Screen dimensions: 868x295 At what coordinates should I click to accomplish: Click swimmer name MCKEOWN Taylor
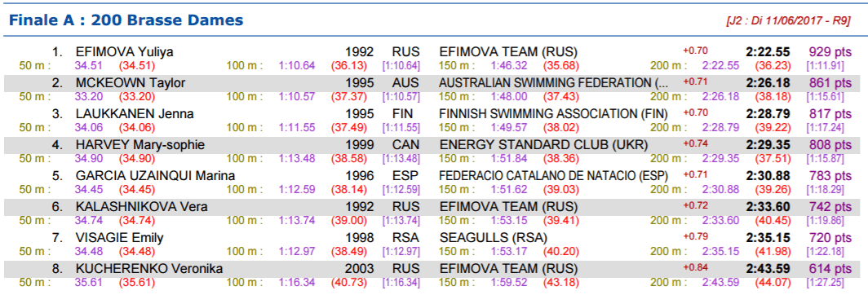[130, 83]
